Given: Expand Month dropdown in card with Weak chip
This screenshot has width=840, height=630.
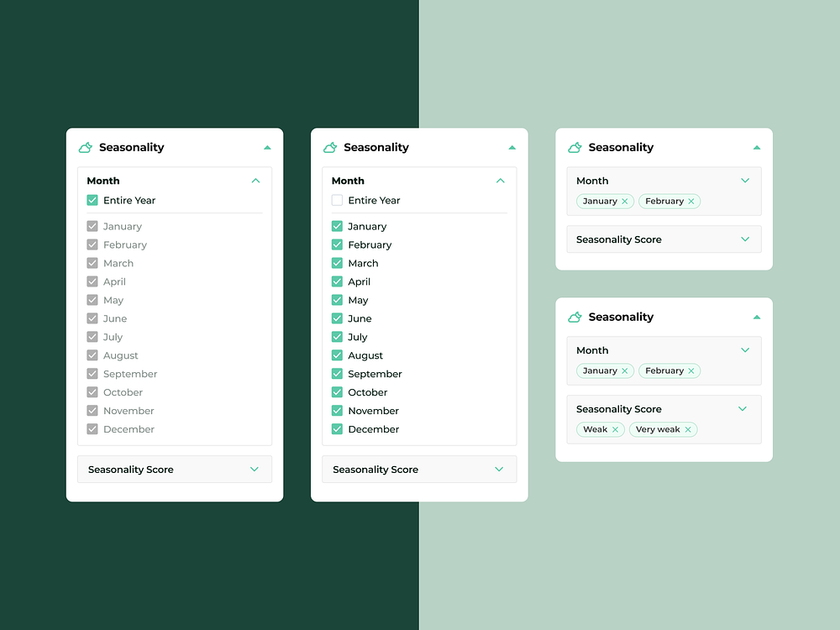Looking at the screenshot, I should click(x=745, y=350).
